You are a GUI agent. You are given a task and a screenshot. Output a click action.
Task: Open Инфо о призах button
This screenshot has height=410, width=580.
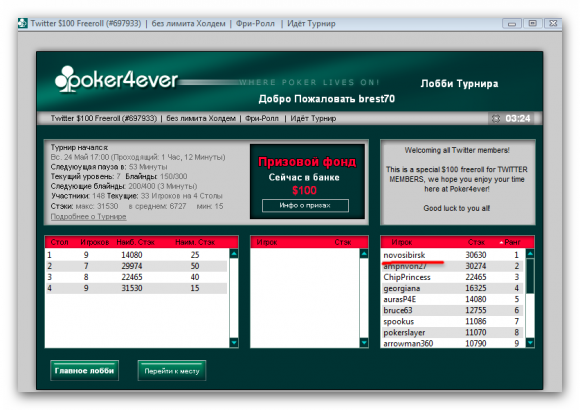click(x=305, y=205)
